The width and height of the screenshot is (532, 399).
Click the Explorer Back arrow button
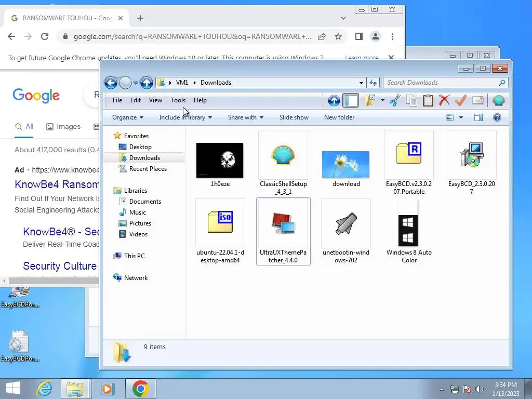pyautogui.click(x=111, y=83)
